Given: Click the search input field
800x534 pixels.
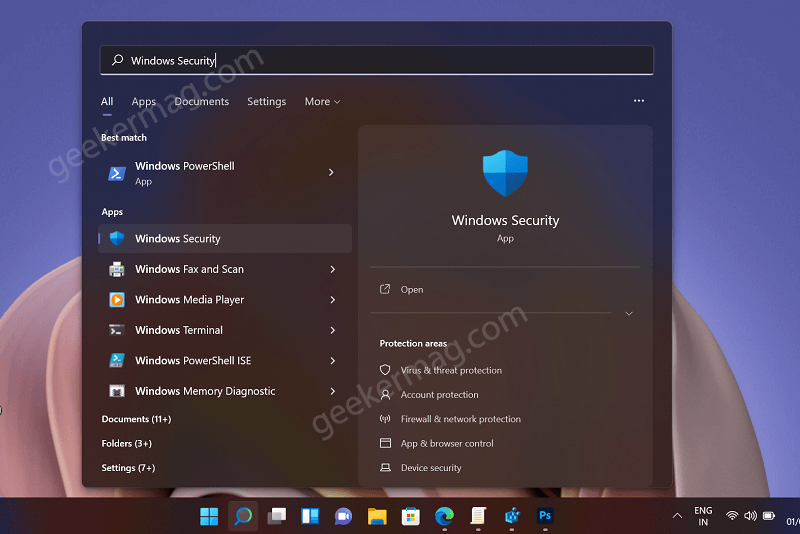Looking at the screenshot, I should 377,60.
